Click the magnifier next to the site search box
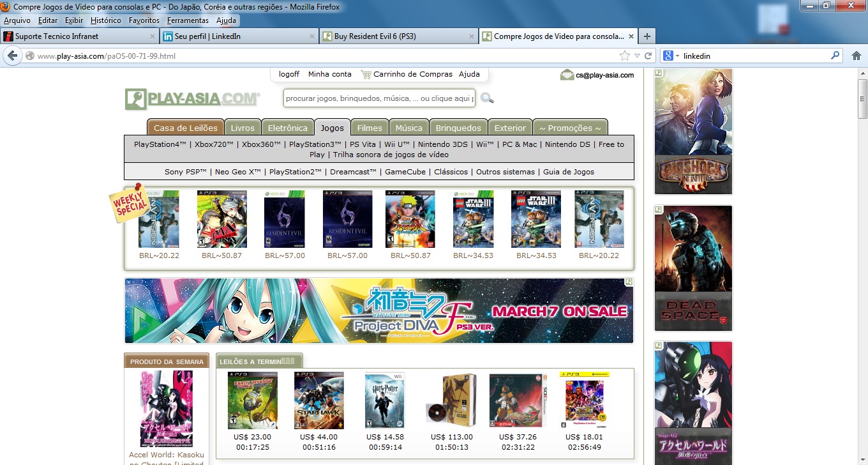The image size is (868, 465). pyautogui.click(x=487, y=98)
